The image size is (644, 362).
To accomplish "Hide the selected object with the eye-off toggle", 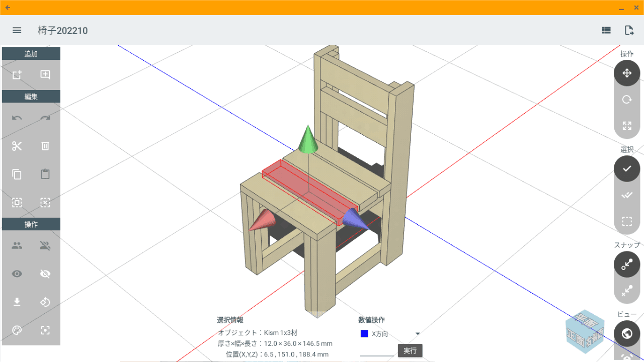I will pos(45,274).
